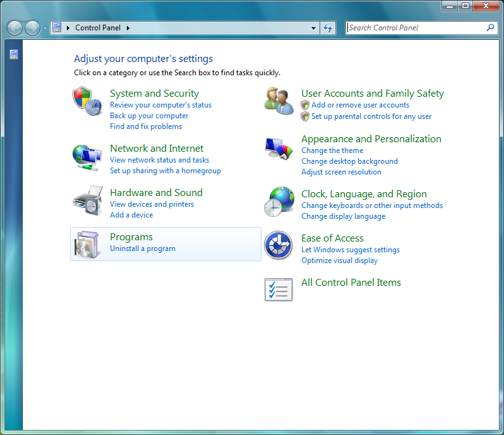504x435 pixels.
Task: Close the Control Panel window
Action: pyautogui.click(x=486, y=6)
